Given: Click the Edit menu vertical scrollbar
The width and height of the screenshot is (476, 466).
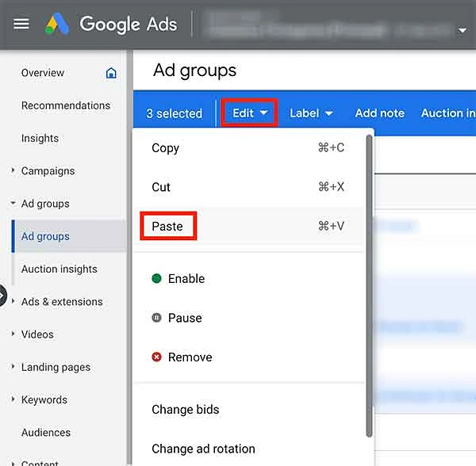Looking at the screenshot, I should point(369,285).
